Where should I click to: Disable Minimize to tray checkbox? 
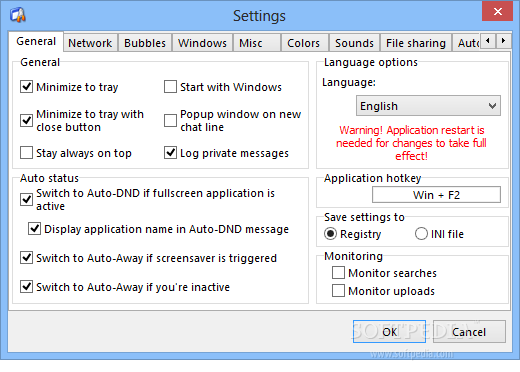pos(26,87)
